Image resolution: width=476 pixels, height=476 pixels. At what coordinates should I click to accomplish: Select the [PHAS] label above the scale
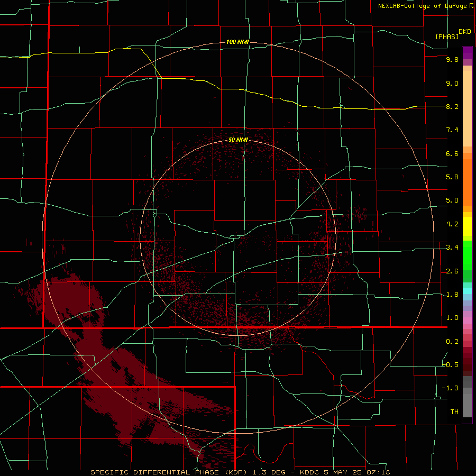(x=447, y=36)
